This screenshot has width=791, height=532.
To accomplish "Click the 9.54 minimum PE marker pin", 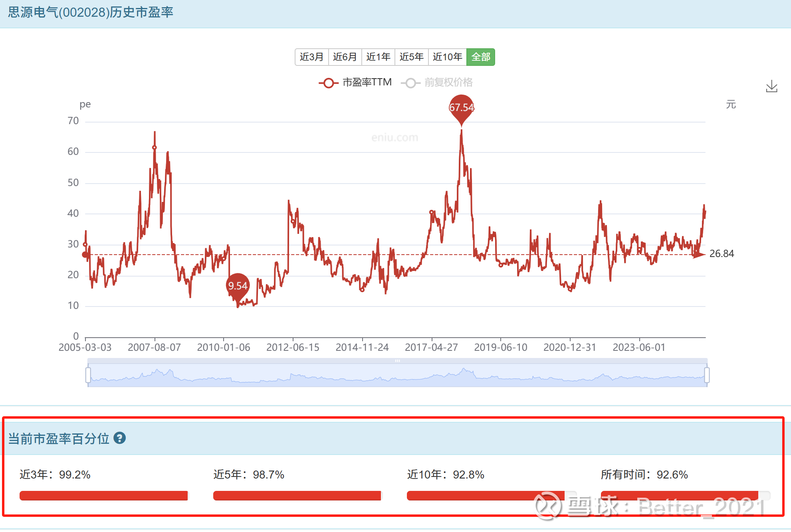I will point(238,285).
